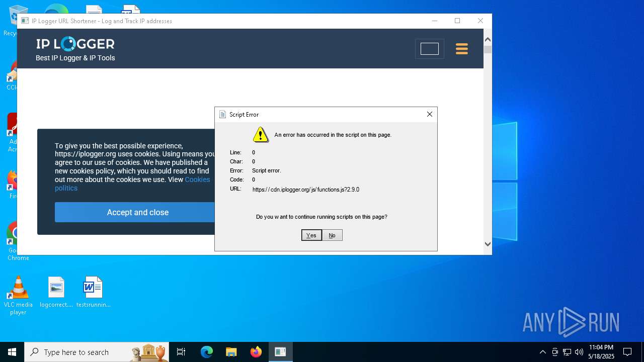This screenshot has height=362, width=644.
Task: Open Task View on the taskbar
Action: [x=181, y=352]
